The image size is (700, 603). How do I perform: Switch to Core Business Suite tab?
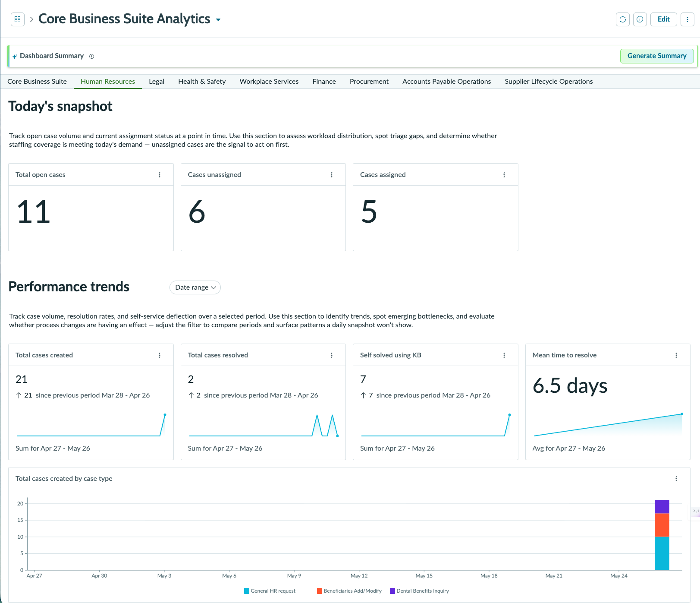pyautogui.click(x=37, y=82)
